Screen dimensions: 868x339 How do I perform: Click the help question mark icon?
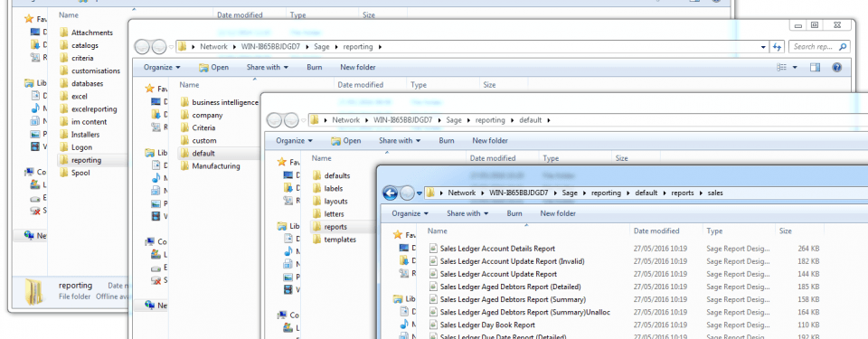(836, 67)
